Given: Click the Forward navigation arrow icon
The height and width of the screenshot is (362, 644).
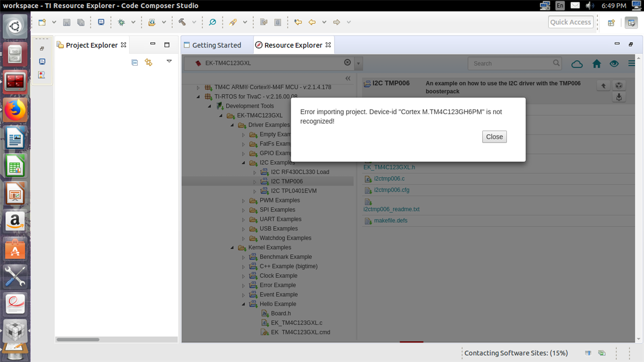Looking at the screenshot, I should click(337, 23).
